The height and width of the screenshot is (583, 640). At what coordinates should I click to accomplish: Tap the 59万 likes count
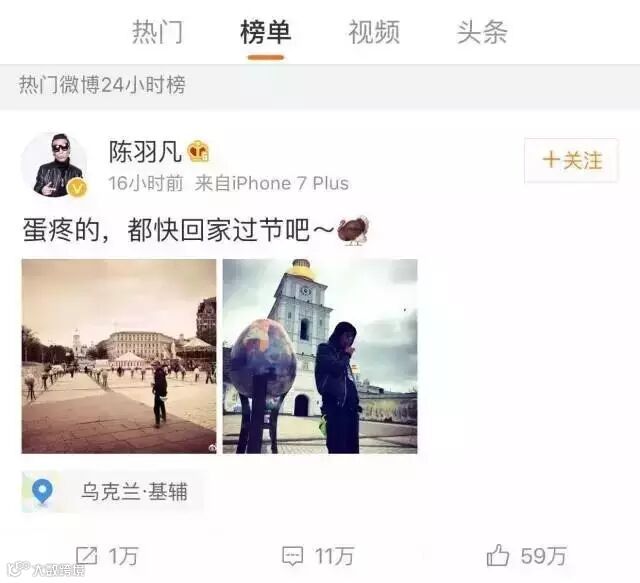(543, 556)
